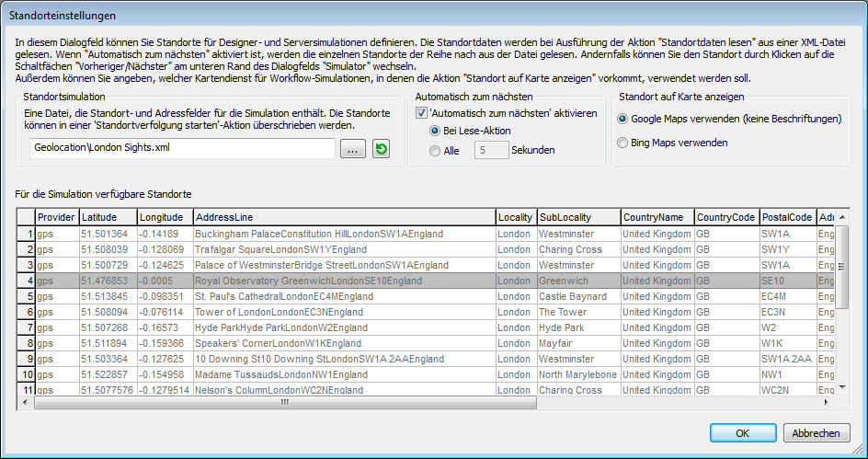Sort by Latitude column header

click(108, 217)
